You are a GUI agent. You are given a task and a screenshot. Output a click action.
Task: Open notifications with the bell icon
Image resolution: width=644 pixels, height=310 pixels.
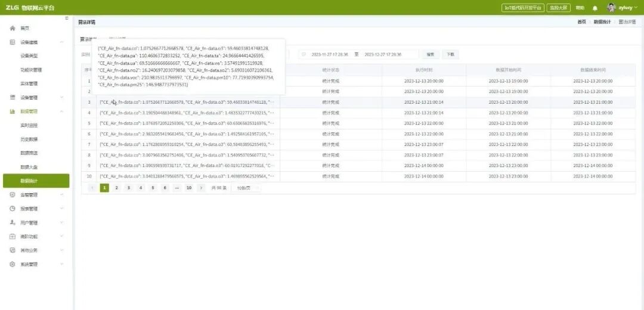pos(595,8)
